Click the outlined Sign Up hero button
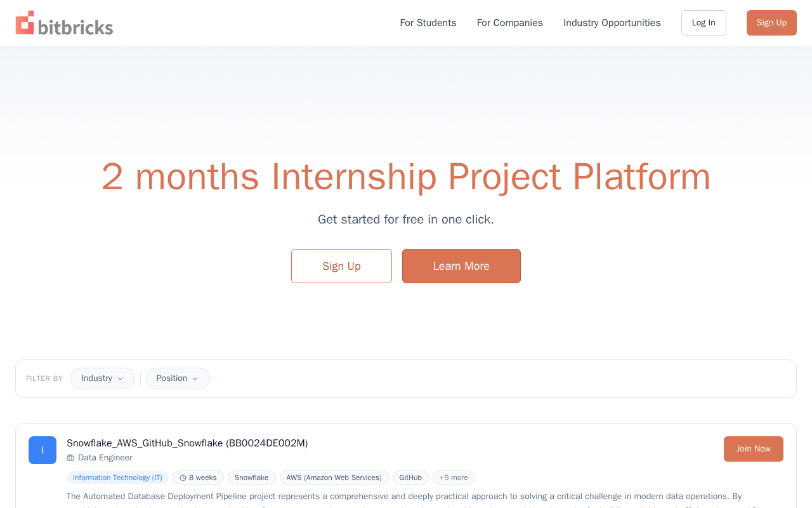Viewport: 812px width, 508px height. 341,266
